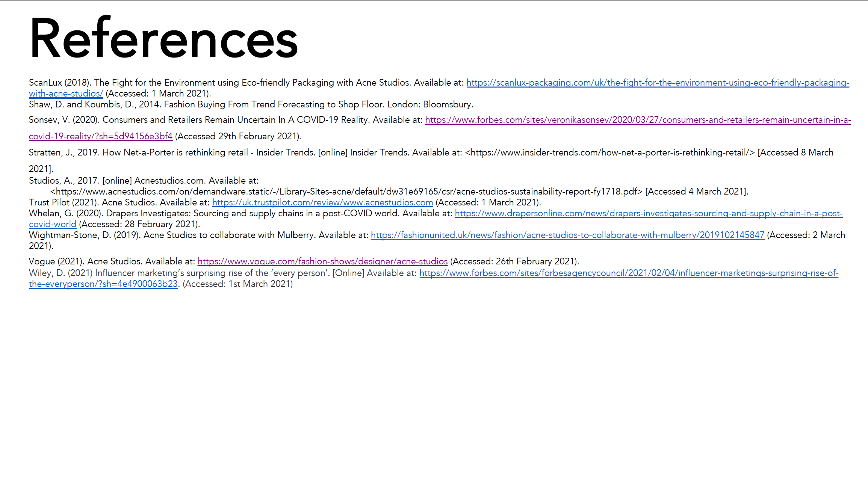Image resolution: width=868 pixels, height=489 pixels.
Task: Click 'Vogue (2021). Acne Studios' text
Action: click(x=86, y=261)
